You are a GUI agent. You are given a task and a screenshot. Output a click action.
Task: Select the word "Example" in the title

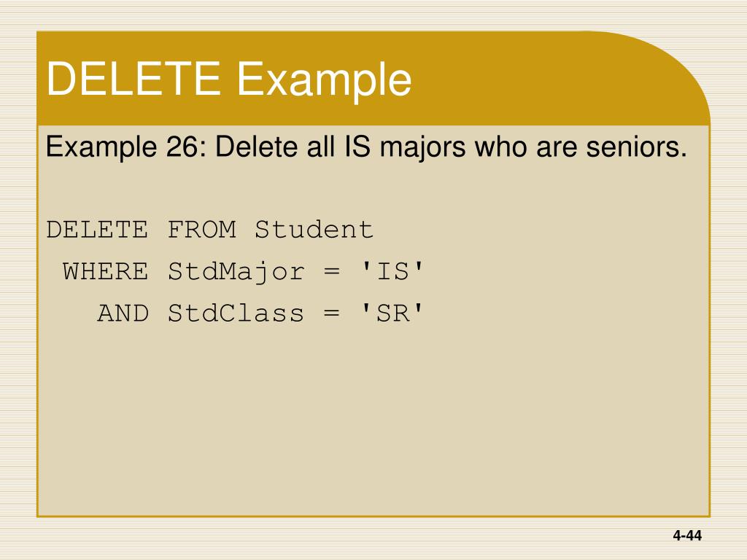tap(324, 81)
